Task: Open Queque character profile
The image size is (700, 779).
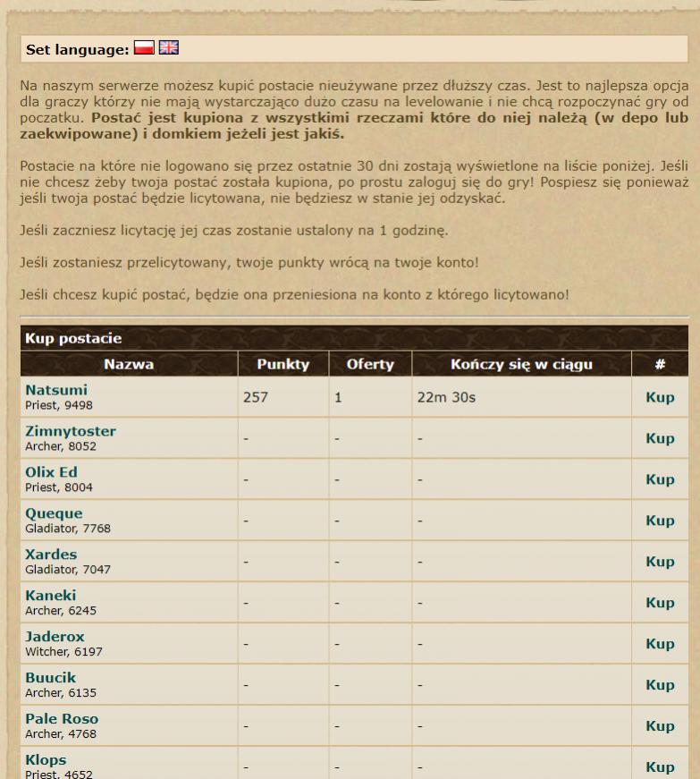Action: (54, 514)
